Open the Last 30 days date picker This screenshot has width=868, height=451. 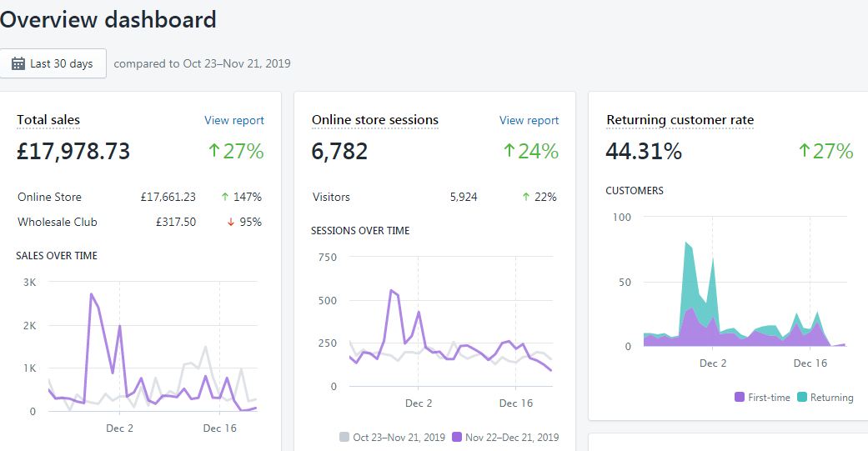pyautogui.click(x=53, y=63)
